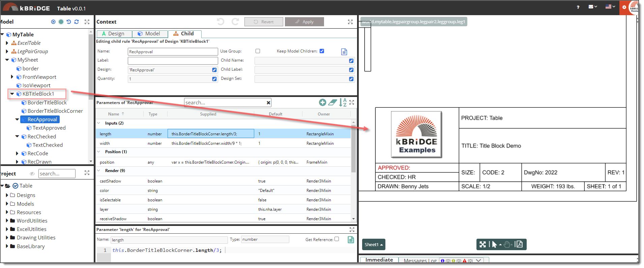The image size is (644, 268).
Task: Expand the Designs folder
Action: (7, 195)
